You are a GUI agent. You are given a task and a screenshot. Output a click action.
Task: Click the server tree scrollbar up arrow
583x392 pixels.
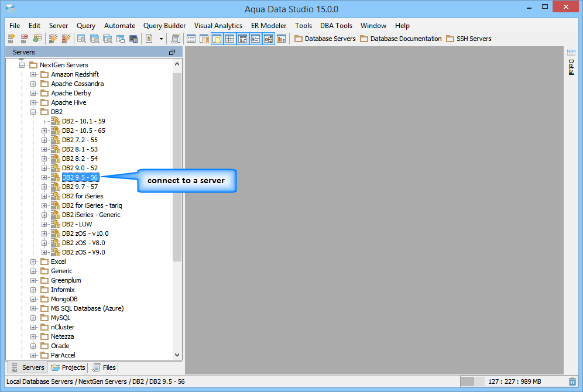tap(177, 64)
